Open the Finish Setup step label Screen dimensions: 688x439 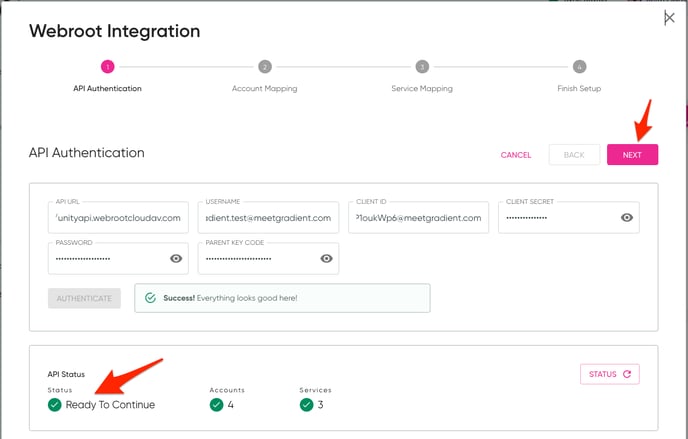click(579, 89)
